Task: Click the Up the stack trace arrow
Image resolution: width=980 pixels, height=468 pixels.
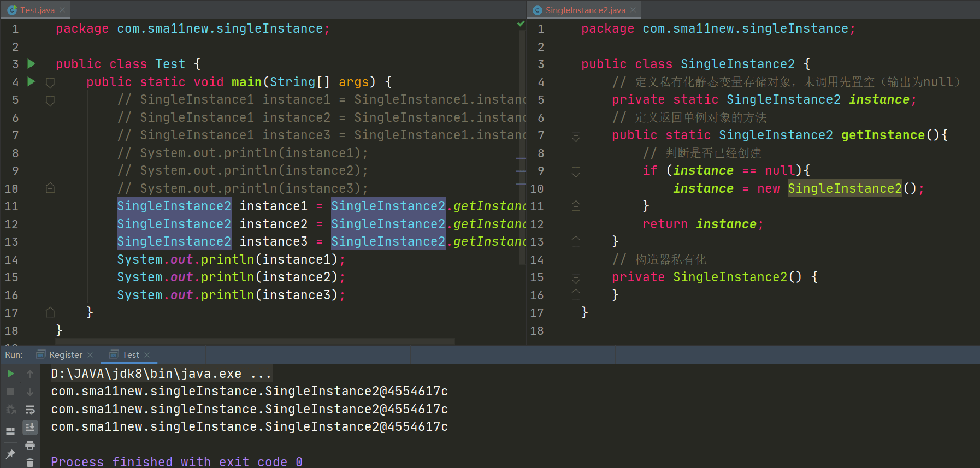Action: click(x=30, y=374)
